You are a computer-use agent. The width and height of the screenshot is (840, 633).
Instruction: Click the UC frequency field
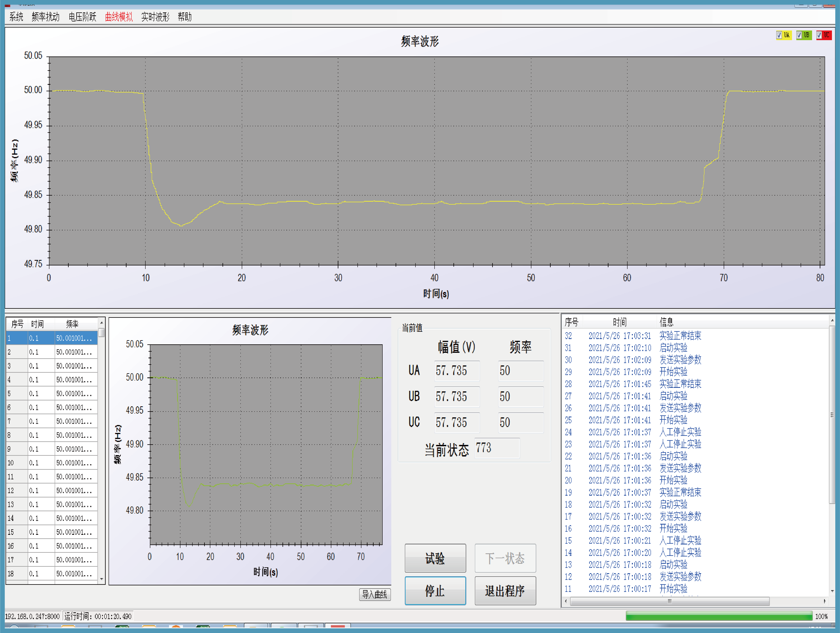click(521, 422)
